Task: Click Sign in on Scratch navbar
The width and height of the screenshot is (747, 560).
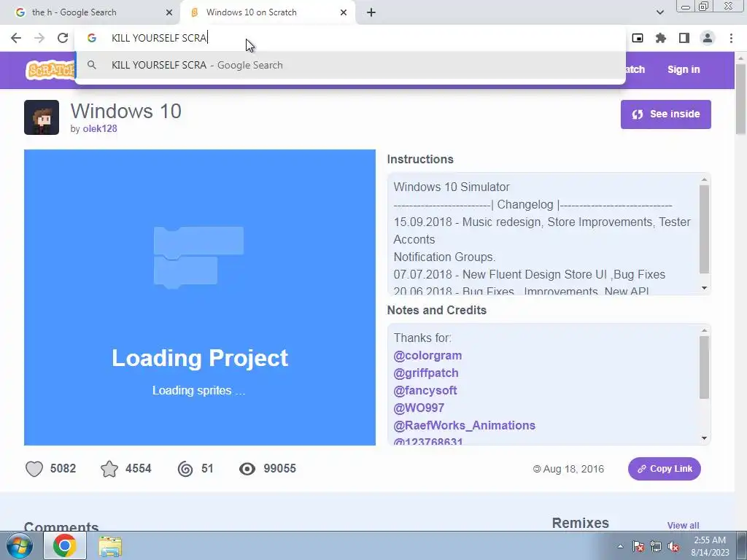Action: coord(684,69)
